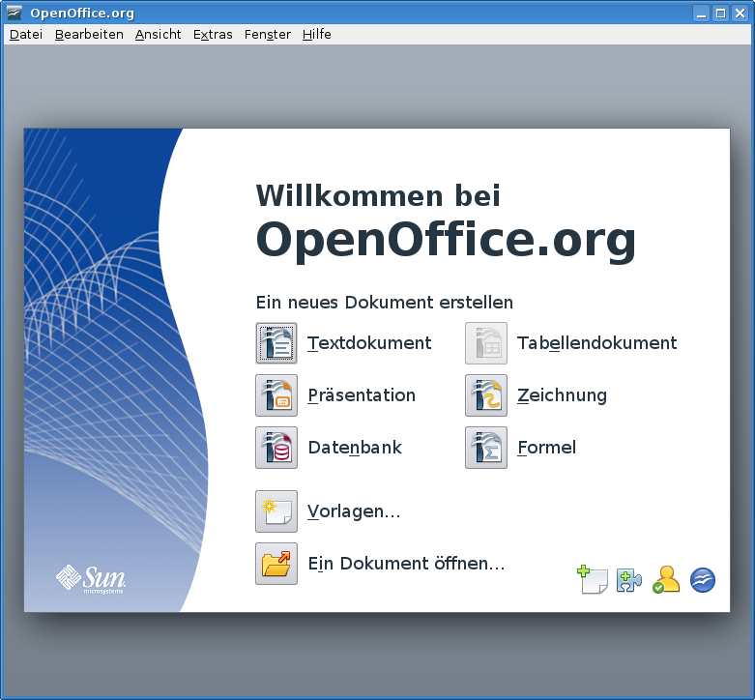The width and height of the screenshot is (755, 700).
Task: Click the open-folder 'Ein Dokument öffnen' icon
Action: tap(276, 564)
